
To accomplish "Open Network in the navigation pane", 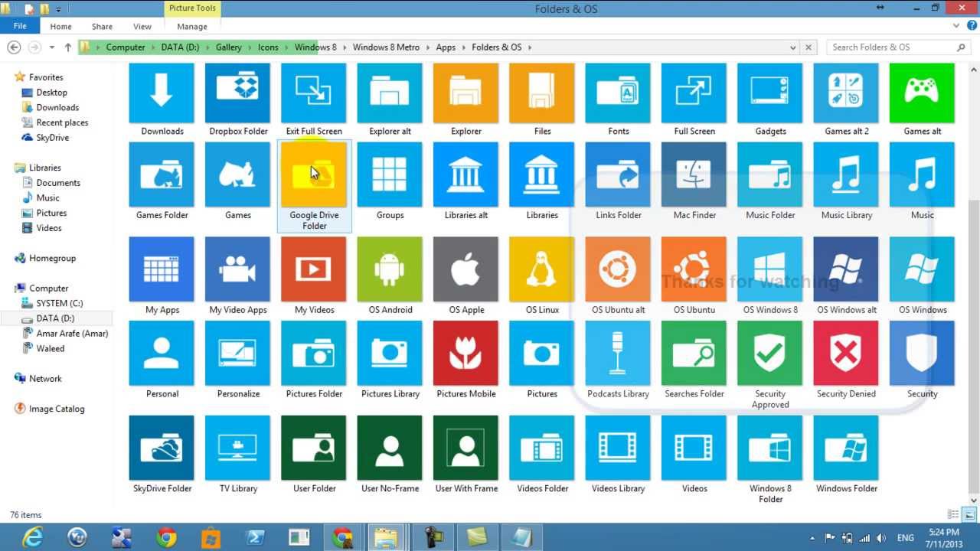I will [x=46, y=378].
